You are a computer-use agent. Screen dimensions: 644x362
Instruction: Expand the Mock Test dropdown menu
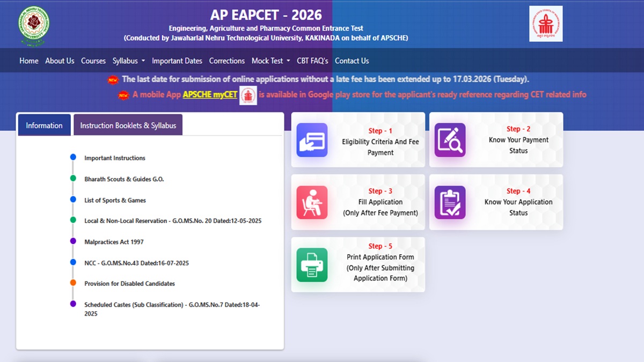pos(270,61)
